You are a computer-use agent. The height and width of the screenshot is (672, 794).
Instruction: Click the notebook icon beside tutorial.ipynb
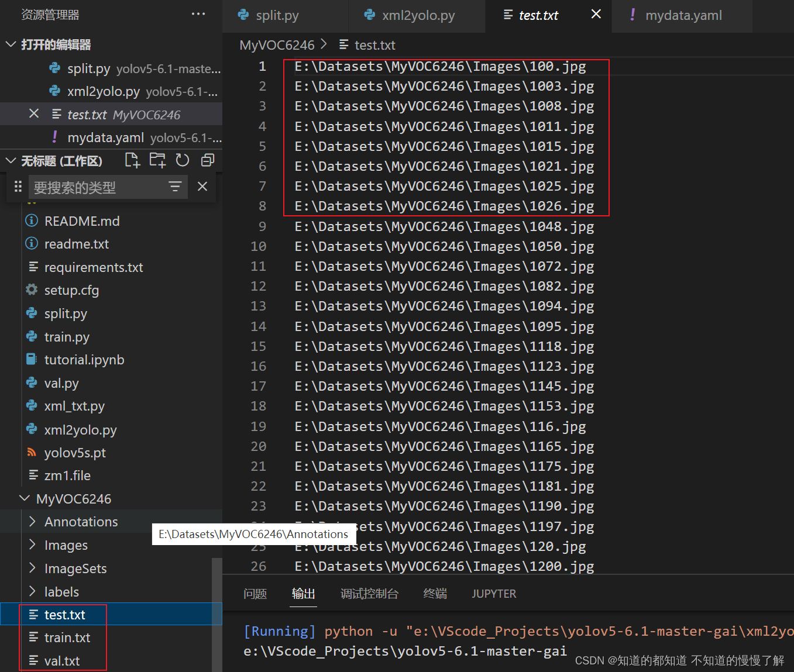(32, 359)
